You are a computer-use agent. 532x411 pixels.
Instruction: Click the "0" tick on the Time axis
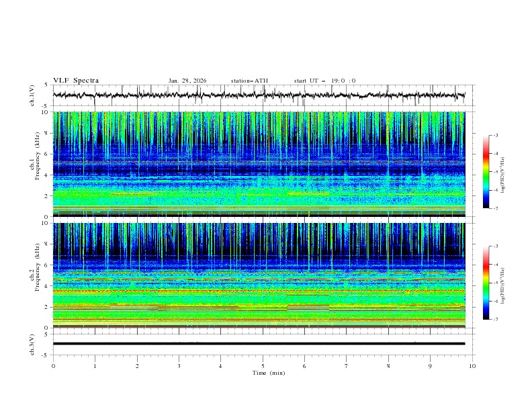pyautogui.click(x=53, y=366)
